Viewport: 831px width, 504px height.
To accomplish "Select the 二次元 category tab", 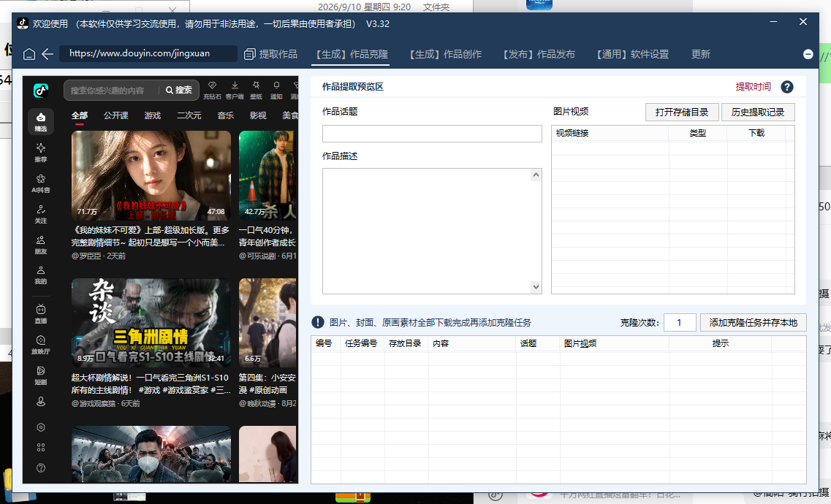I will click(x=189, y=115).
